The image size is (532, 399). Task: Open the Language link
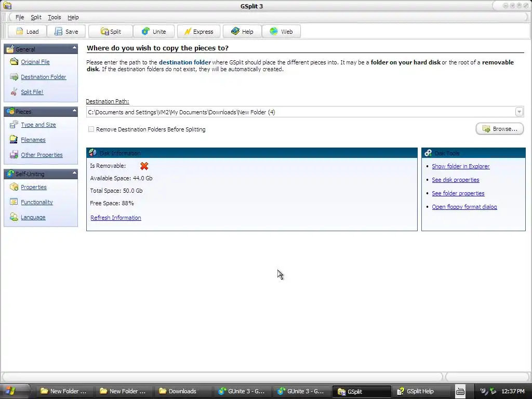click(33, 217)
